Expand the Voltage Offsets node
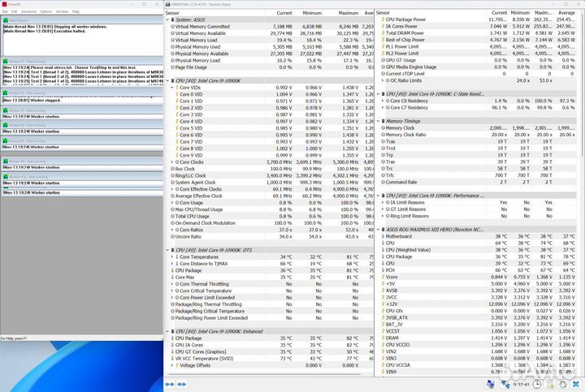 pyautogui.click(x=172, y=365)
